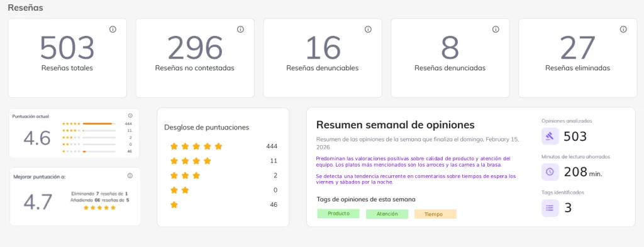Click the Opiniones analizadas gavel icon
Image resolution: width=644 pixels, height=247 pixels.
[550, 136]
